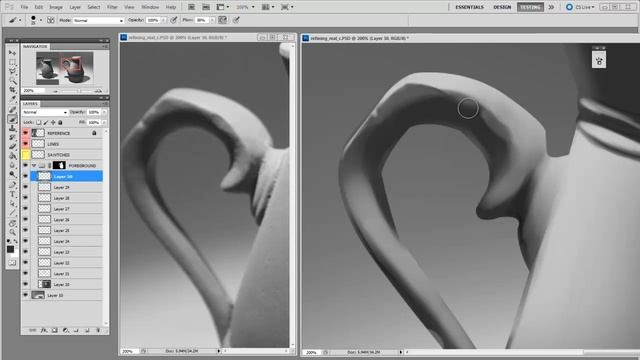Select the Lasso tool
Viewport: 640px width, 360px height.
tap(12, 71)
